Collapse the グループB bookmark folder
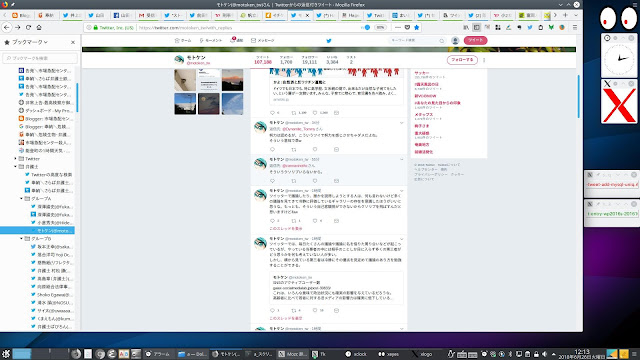 [21, 238]
